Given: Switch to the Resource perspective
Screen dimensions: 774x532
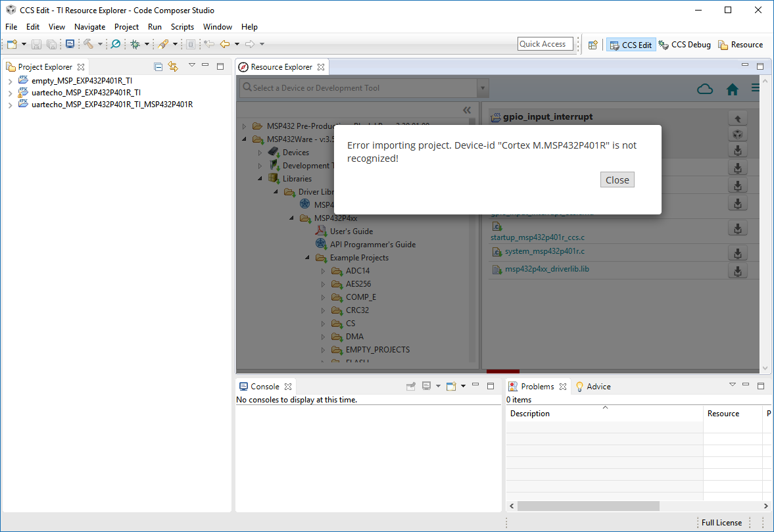Looking at the screenshot, I should click(740, 45).
